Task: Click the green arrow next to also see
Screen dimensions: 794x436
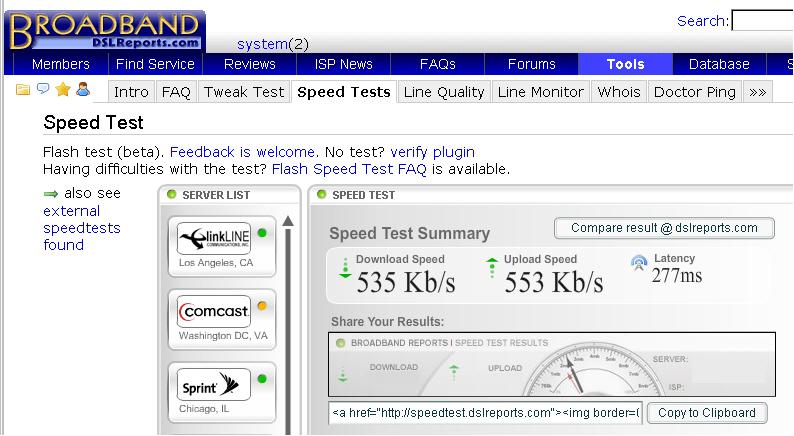Action: (51, 194)
